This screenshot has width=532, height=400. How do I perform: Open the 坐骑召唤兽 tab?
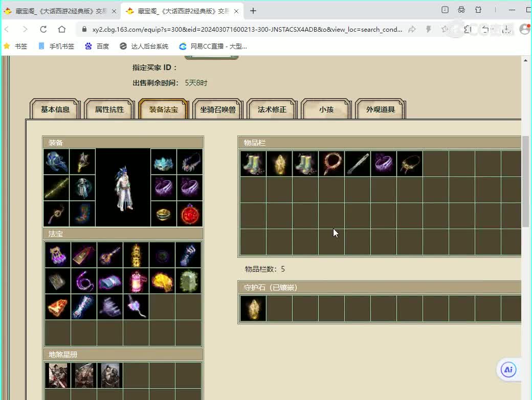coord(218,109)
